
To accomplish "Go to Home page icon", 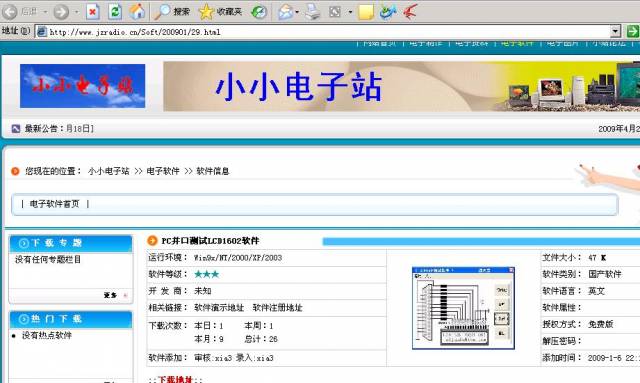I will 137,12.
